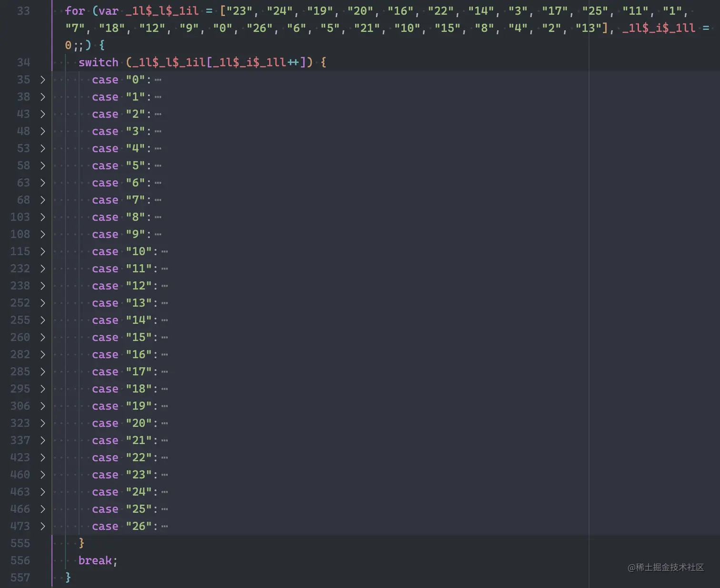
Task: Expand folded case "25" at line 466
Action: pos(42,509)
